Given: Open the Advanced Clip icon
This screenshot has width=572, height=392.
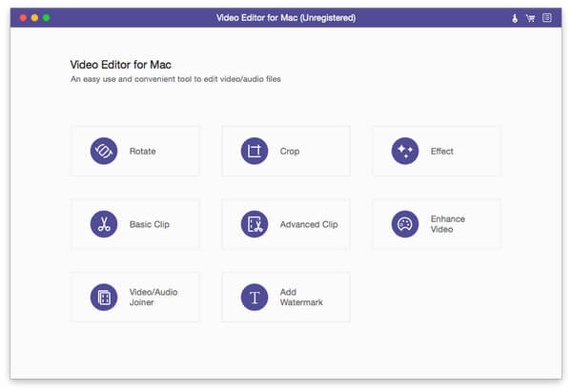Looking at the screenshot, I should click(255, 224).
